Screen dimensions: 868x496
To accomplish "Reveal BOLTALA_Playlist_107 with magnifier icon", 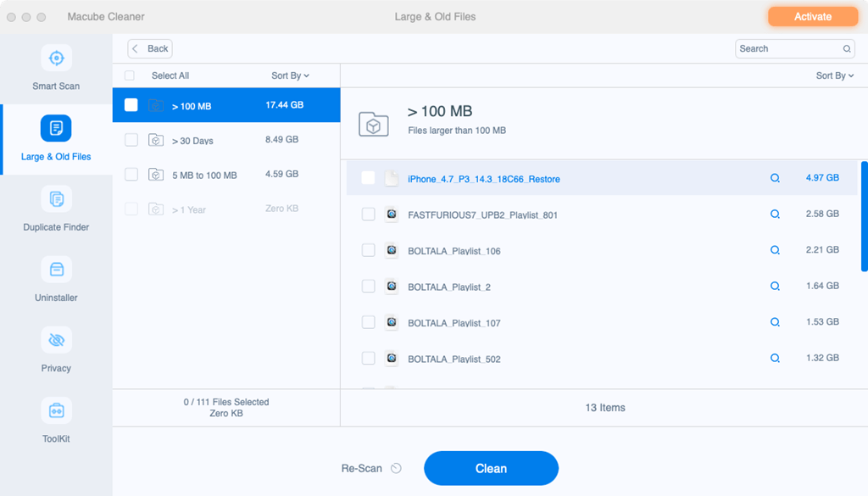I will point(775,322).
